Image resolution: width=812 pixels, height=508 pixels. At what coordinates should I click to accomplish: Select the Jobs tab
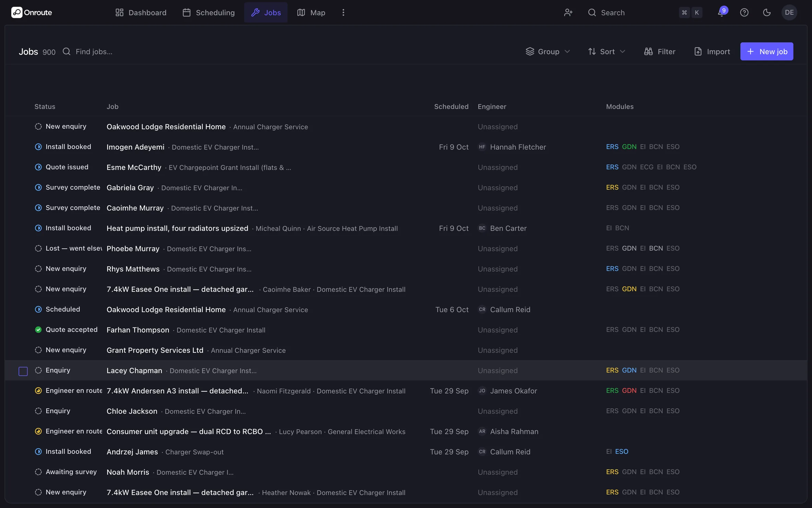(x=266, y=13)
